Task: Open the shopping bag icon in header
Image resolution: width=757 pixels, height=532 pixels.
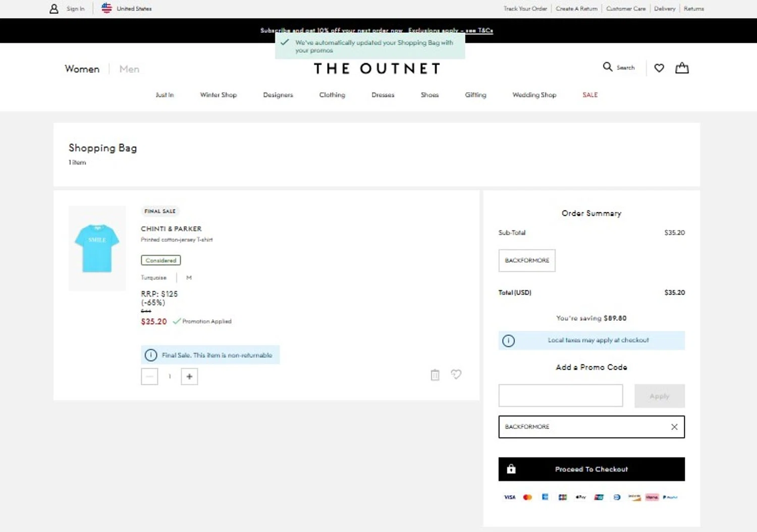Action: 682,68
